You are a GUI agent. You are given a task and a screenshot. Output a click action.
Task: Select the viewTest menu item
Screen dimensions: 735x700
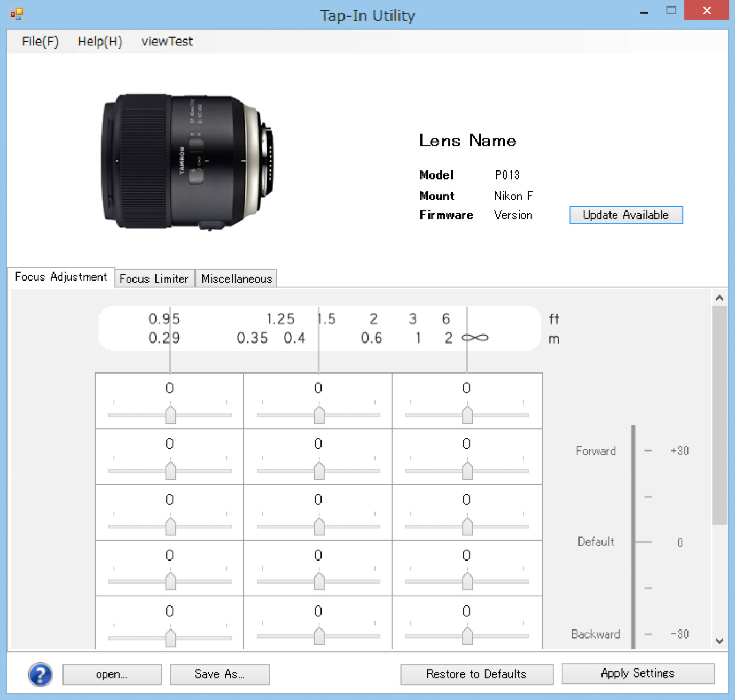tap(167, 41)
